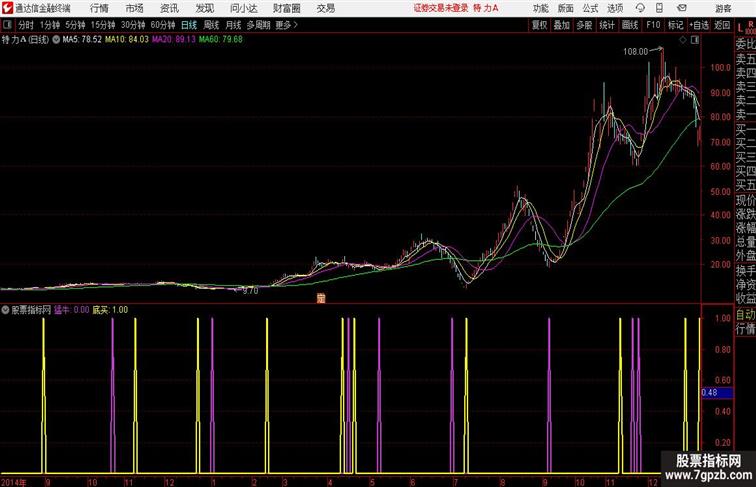Click the 猛牛: 0.00 indicator label
The height and width of the screenshot is (487, 756).
click(71, 310)
